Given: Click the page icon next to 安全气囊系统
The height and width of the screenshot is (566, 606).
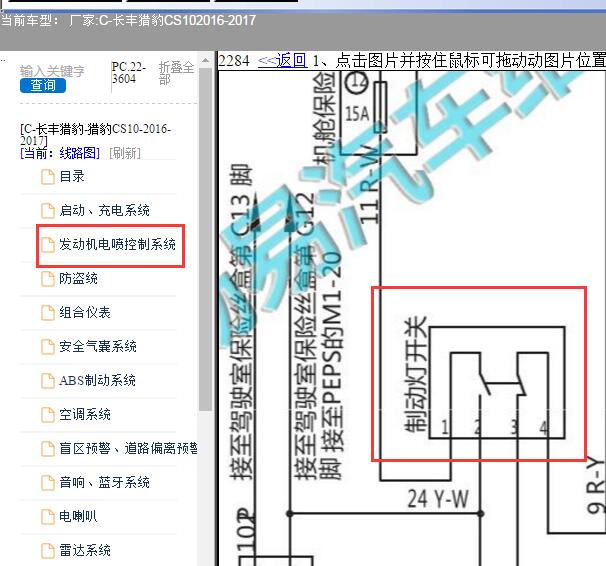Looking at the screenshot, I should coord(48,347).
